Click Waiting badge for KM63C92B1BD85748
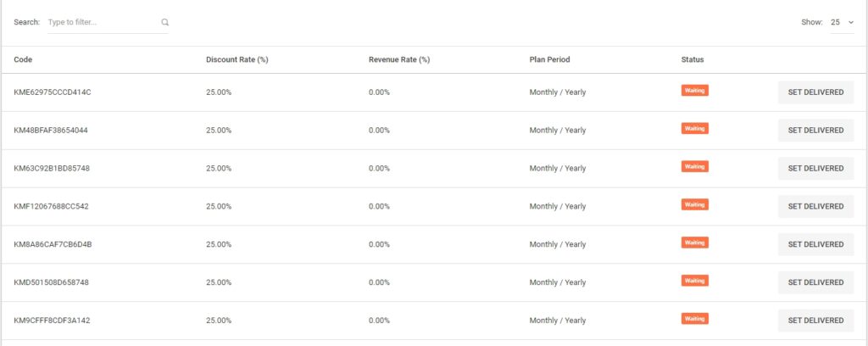The height and width of the screenshot is (346, 868). tap(695, 166)
